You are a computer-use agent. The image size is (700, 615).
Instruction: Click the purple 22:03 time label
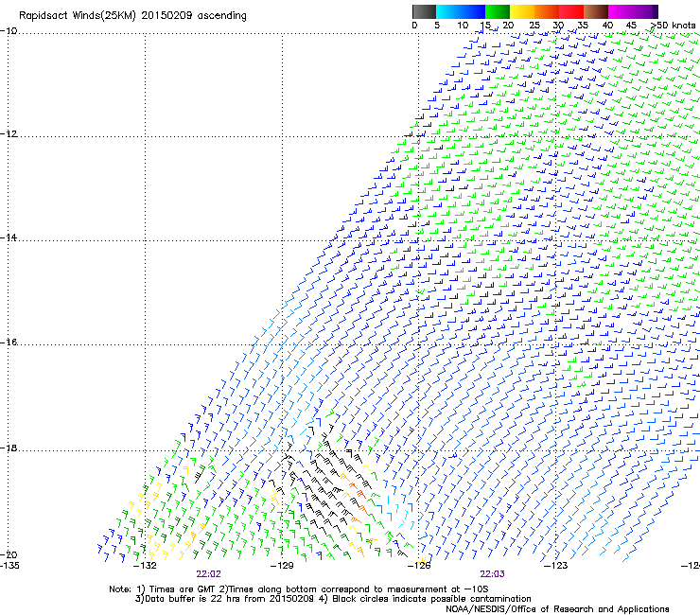click(493, 574)
